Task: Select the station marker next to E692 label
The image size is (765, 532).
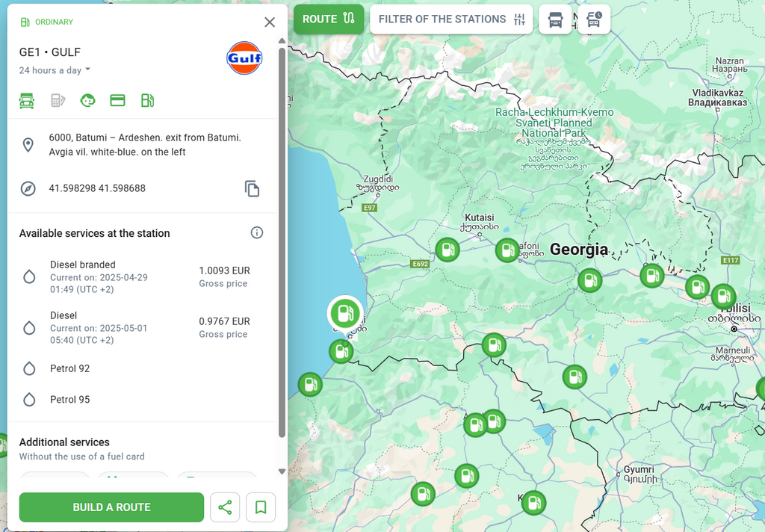Action: click(x=447, y=250)
